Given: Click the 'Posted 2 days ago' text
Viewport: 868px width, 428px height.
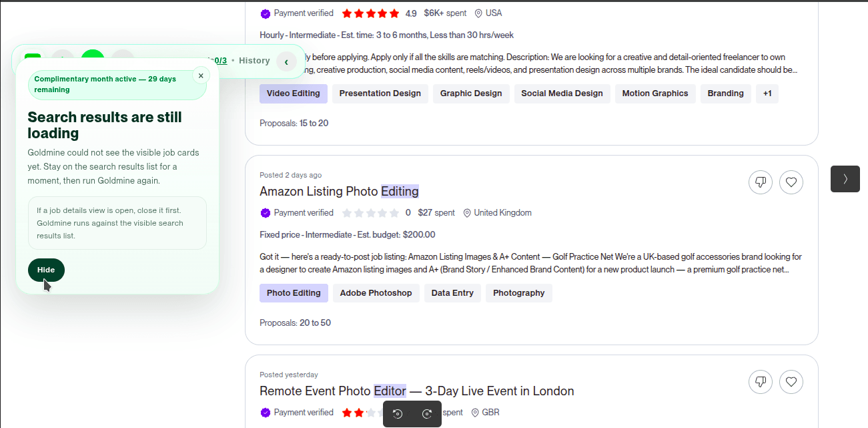Looking at the screenshot, I should [x=290, y=175].
